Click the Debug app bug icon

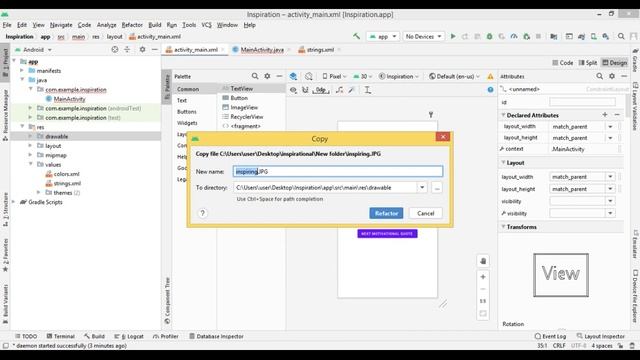click(x=489, y=36)
